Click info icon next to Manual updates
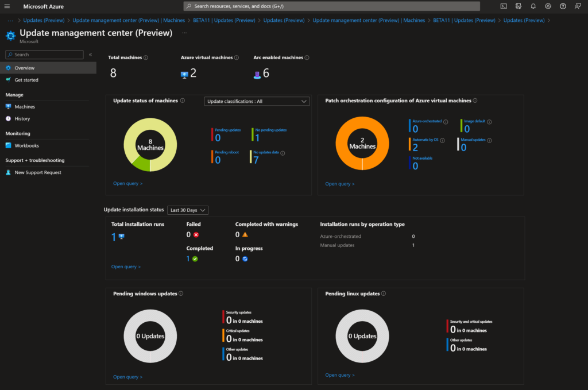This screenshot has height=390, width=588. 489,140
